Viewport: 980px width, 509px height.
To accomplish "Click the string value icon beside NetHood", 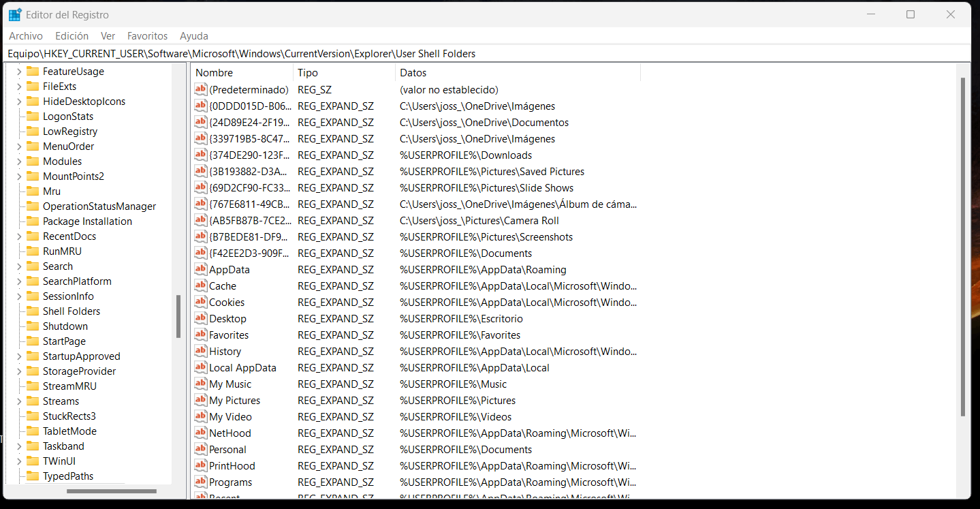I will (x=200, y=433).
